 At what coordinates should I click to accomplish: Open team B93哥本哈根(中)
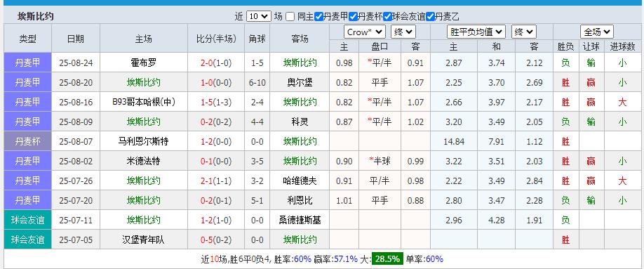pos(143,102)
